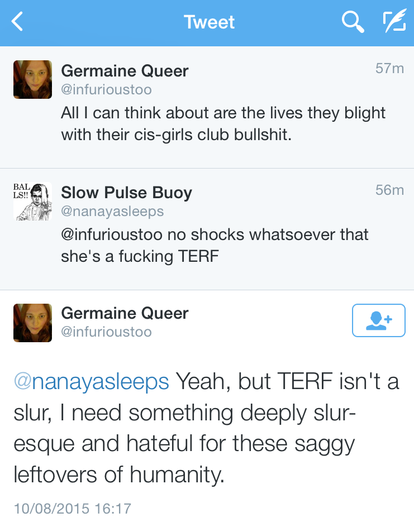The image size is (414, 532).
Task: Tap the @nanayasleeps mention link
Action: pyautogui.click(x=91, y=382)
